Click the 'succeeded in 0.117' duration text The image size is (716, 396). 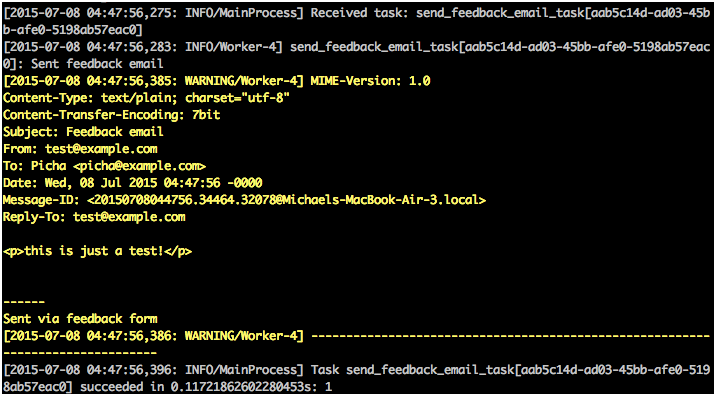221,387
